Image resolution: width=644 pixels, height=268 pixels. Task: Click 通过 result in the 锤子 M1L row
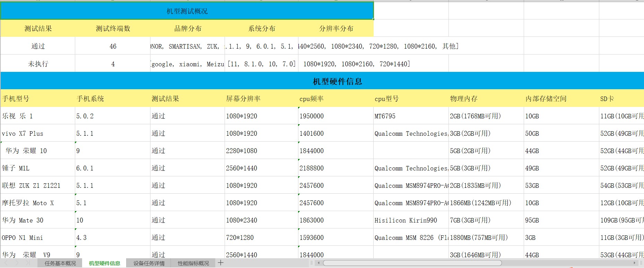(188, 168)
